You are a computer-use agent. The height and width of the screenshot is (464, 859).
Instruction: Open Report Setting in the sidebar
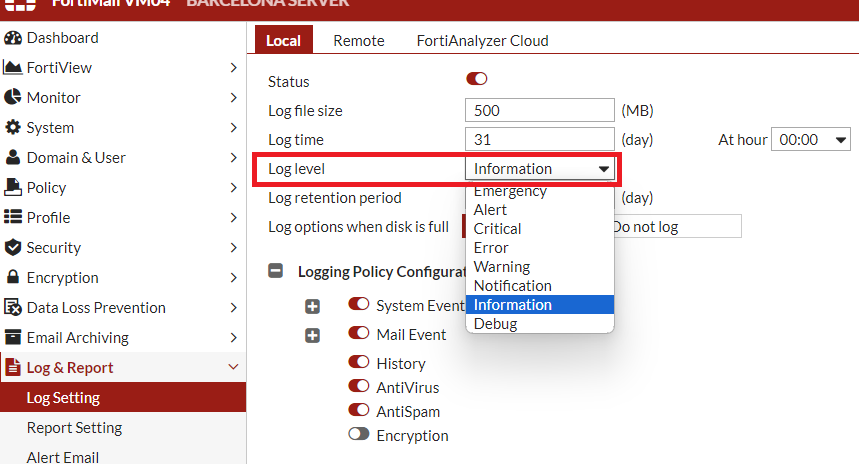tap(74, 428)
